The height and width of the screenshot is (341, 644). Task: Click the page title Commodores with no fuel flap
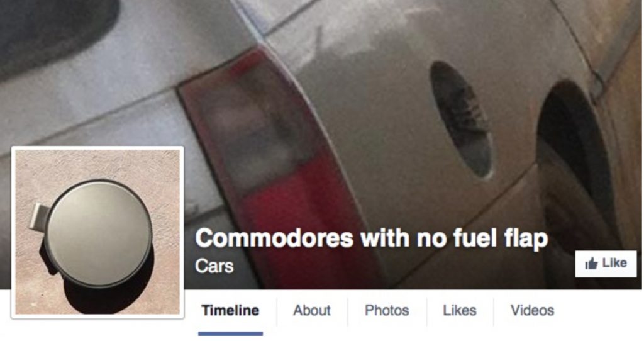click(x=371, y=238)
